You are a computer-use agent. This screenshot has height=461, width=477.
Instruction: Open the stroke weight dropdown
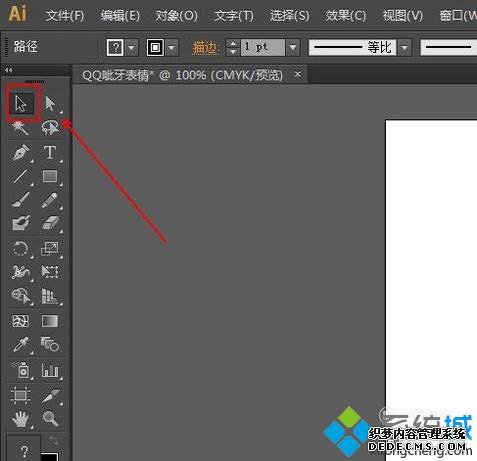click(293, 47)
